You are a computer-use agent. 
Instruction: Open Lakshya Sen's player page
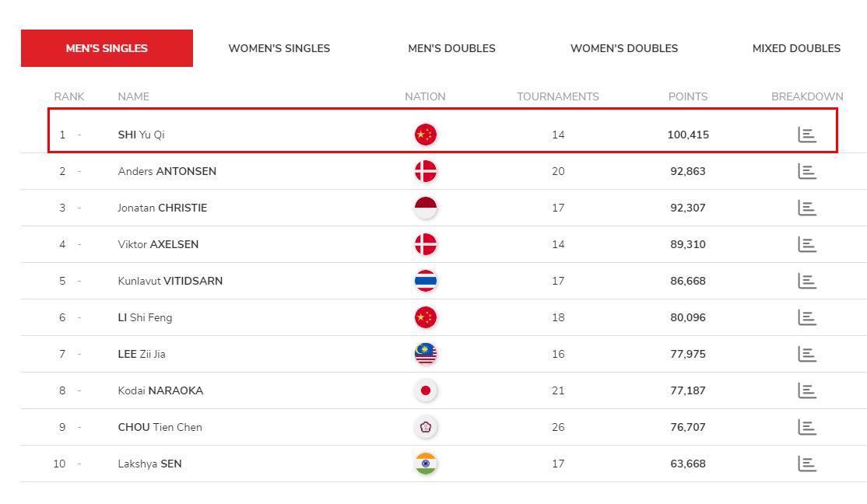coord(150,464)
